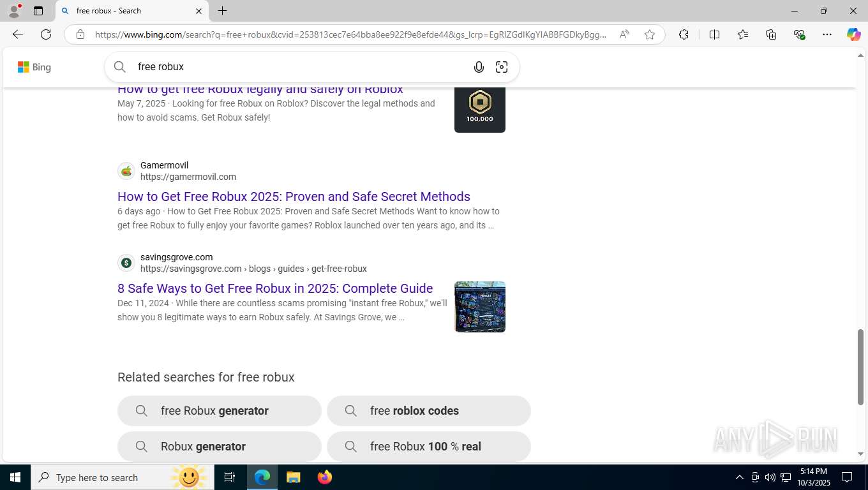Click the search magnifier icon in Bing box
Screen dimensions: 868x490
point(120,66)
